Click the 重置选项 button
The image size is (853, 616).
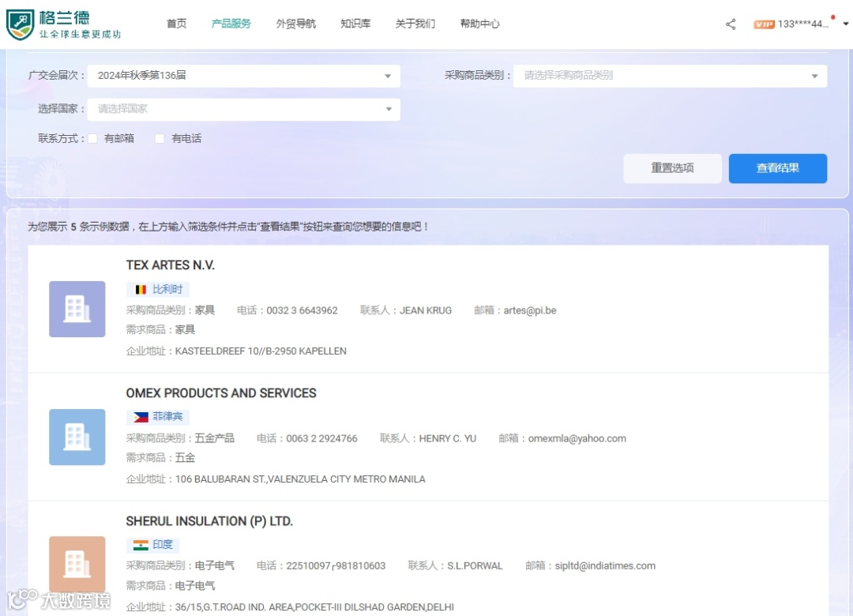(x=672, y=168)
